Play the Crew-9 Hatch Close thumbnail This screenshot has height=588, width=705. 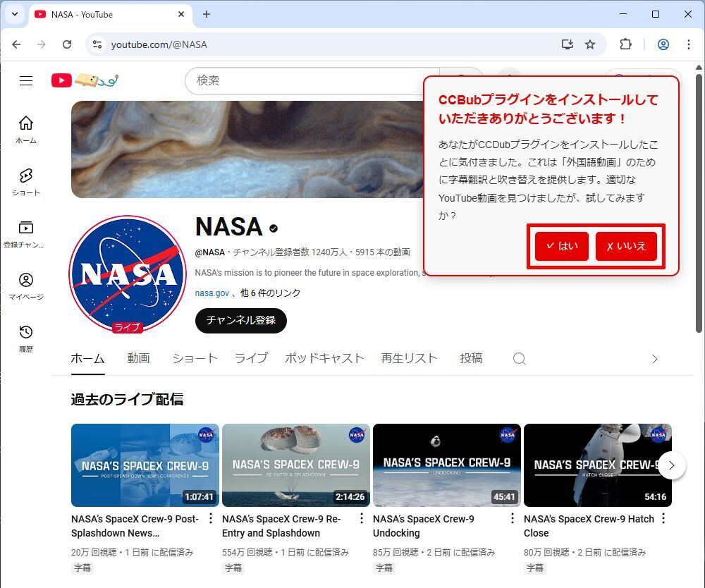[598, 465]
